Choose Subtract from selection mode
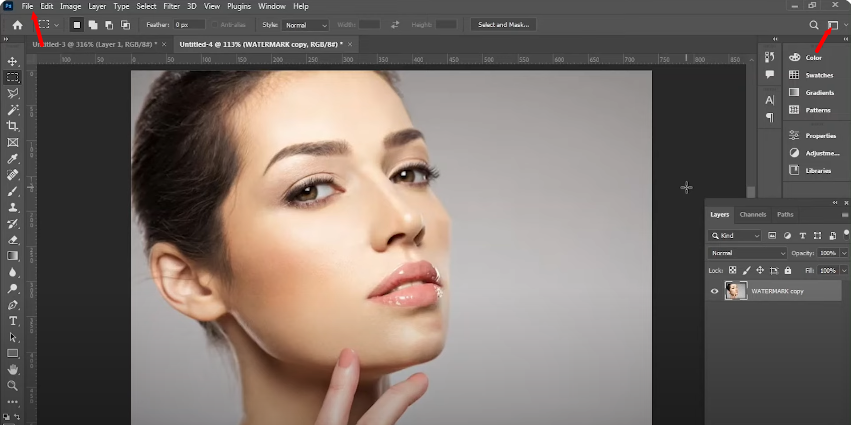Image resolution: width=851 pixels, height=425 pixels. [109, 25]
